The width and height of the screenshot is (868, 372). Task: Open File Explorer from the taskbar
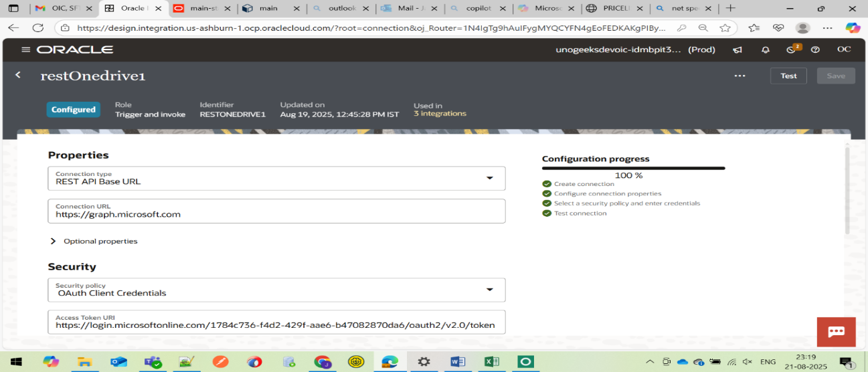pos(84,361)
